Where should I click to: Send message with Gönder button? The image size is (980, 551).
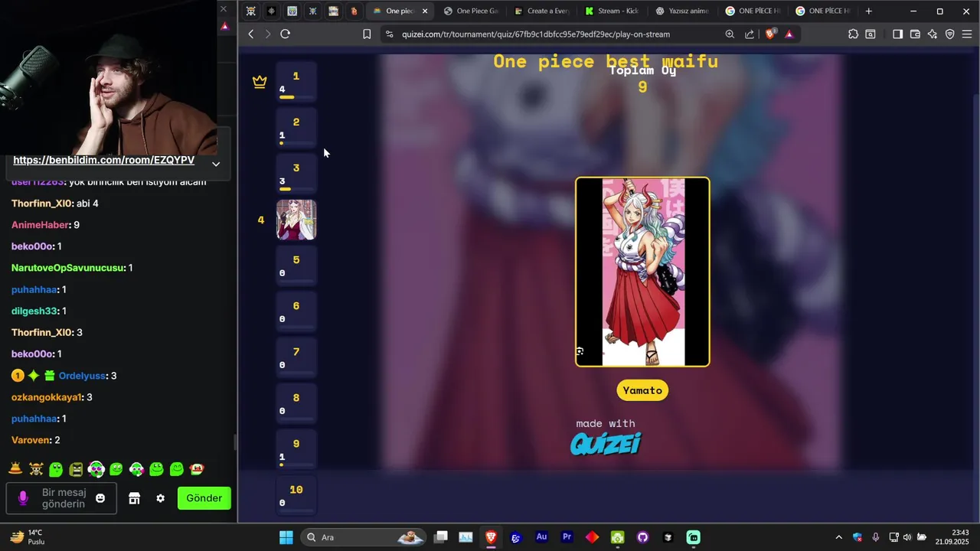click(204, 498)
